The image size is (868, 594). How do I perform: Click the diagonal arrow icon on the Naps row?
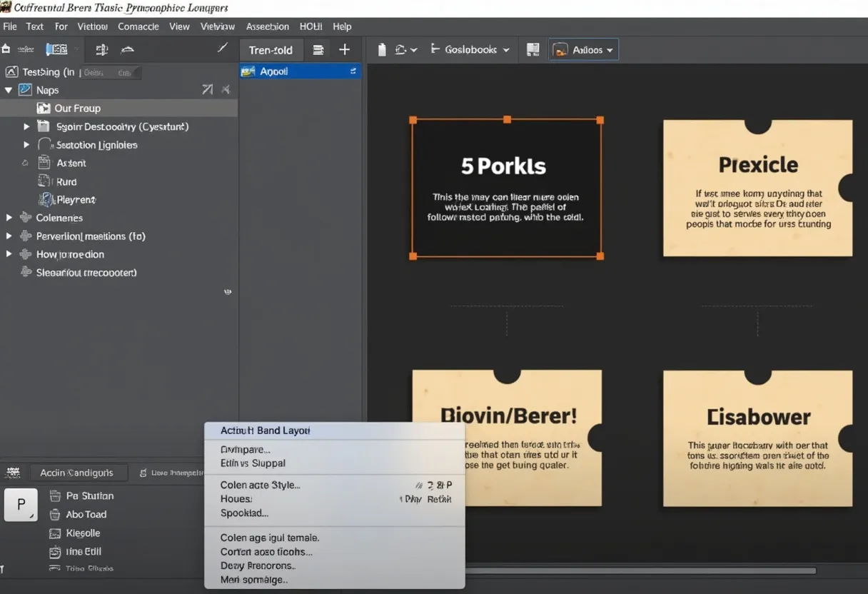click(207, 90)
